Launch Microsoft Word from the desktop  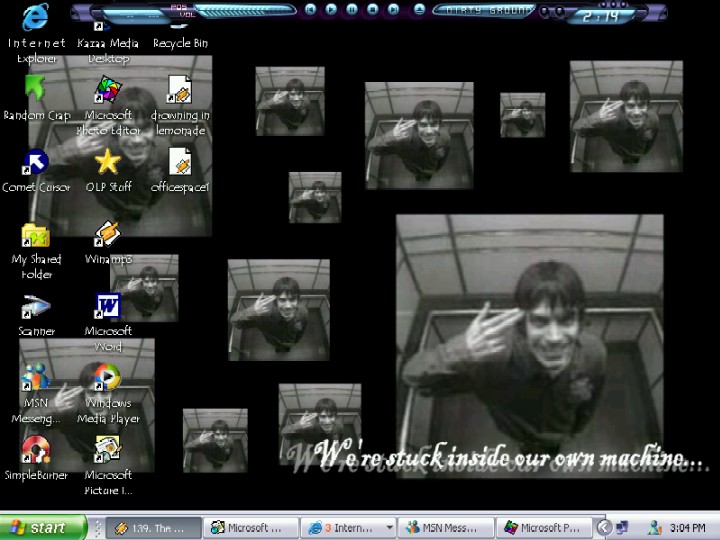click(108, 306)
